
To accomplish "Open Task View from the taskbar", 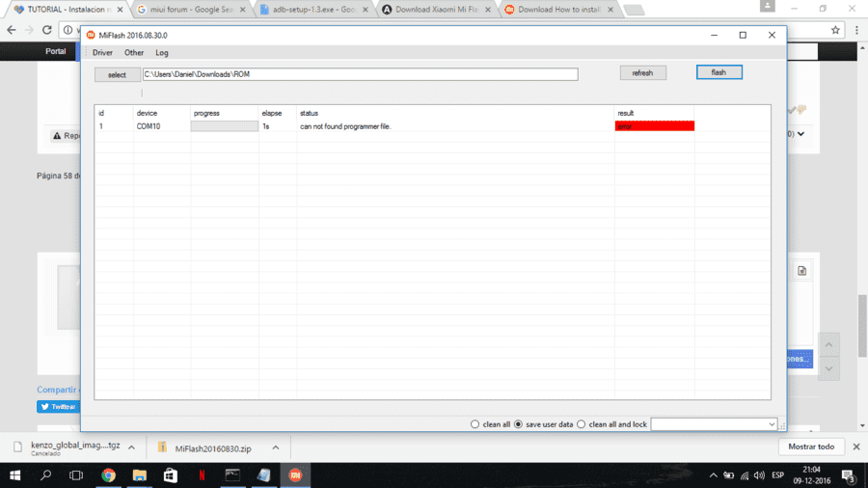I will 76,475.
